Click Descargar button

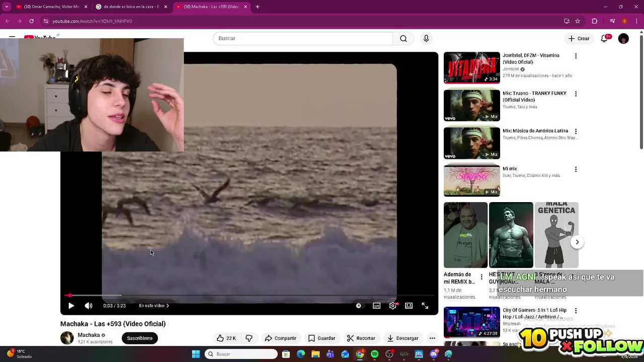pyautogui.click(x=403, y=338)
